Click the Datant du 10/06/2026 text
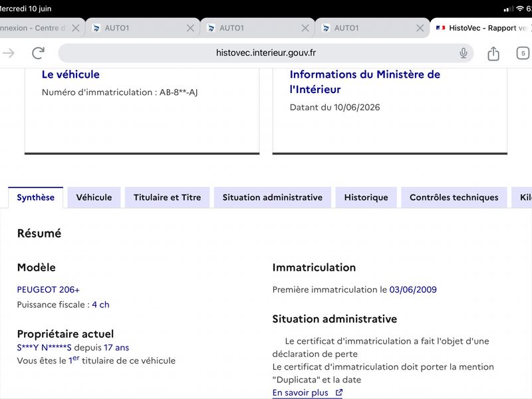 pos(334,108)
